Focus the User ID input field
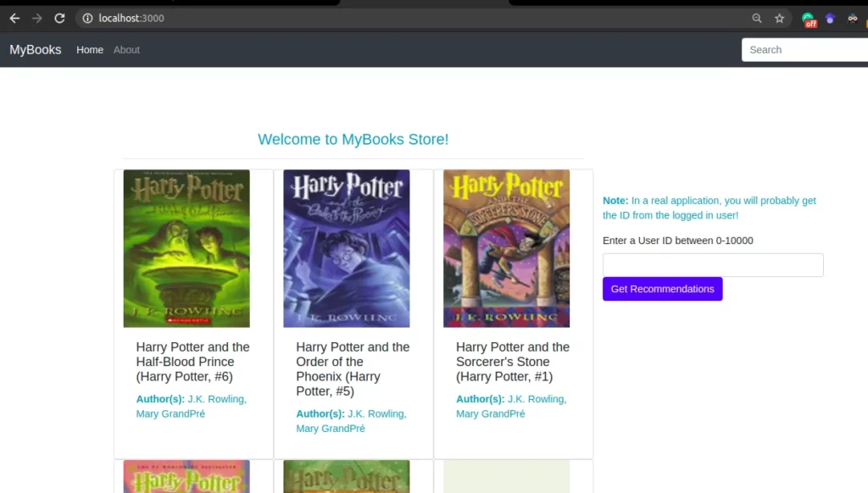Image resolution: width=868 pixels, height=493 pixels. pyautogui.click(x=713, y=265)
